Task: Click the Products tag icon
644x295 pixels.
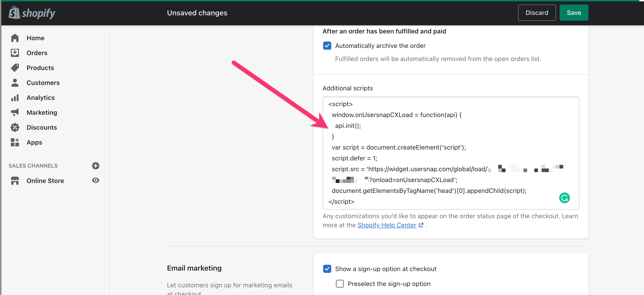Action: tap(15, 68)
